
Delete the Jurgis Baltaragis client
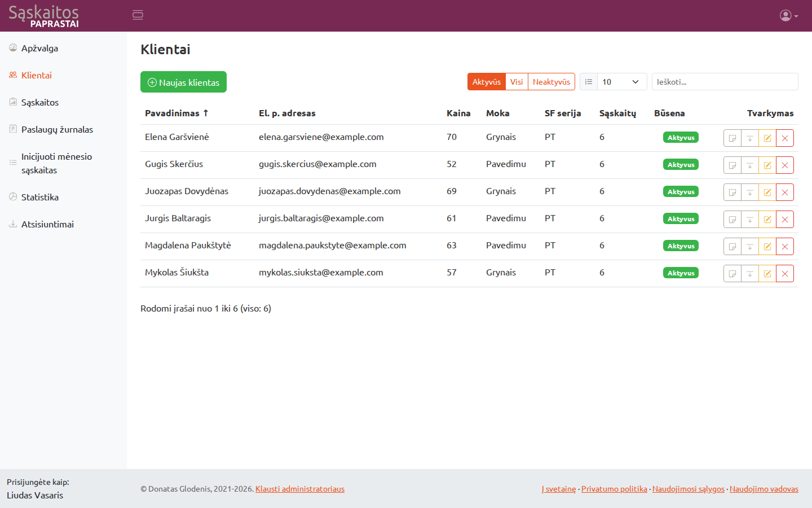click(x=785, y=220)
